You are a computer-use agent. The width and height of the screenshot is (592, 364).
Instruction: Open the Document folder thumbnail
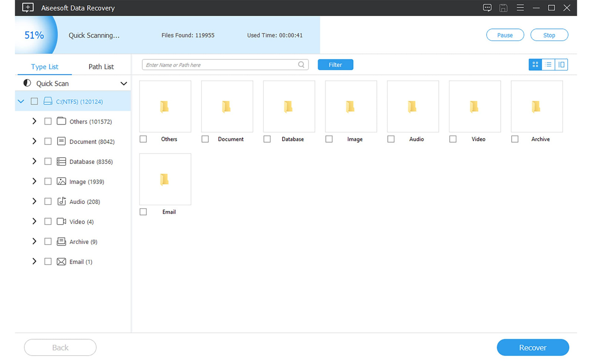(x=227, y=107)
